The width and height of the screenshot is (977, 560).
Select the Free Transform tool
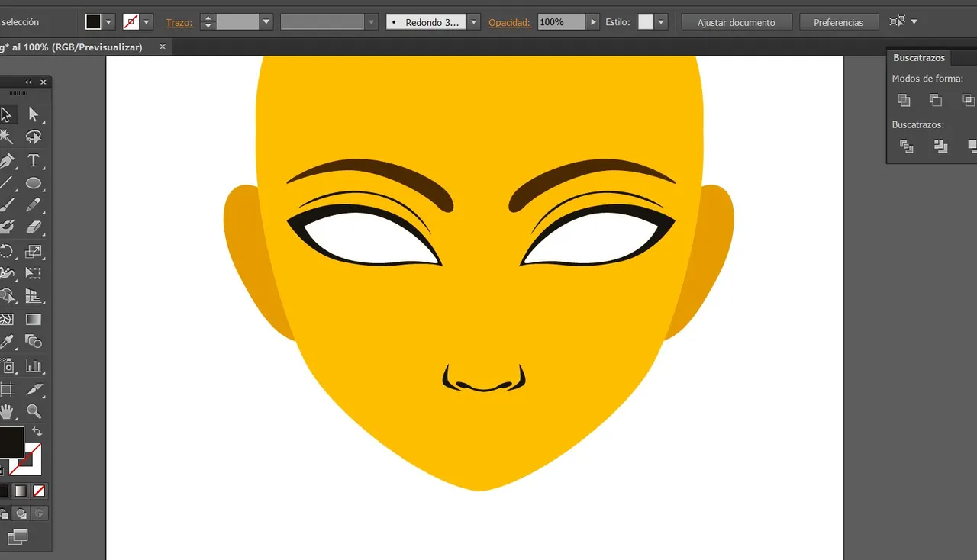[34, 273]
